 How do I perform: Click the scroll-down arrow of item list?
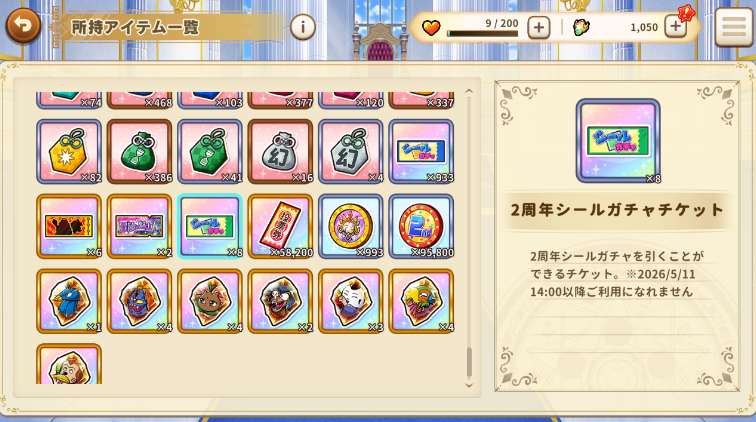coord(469,385)
